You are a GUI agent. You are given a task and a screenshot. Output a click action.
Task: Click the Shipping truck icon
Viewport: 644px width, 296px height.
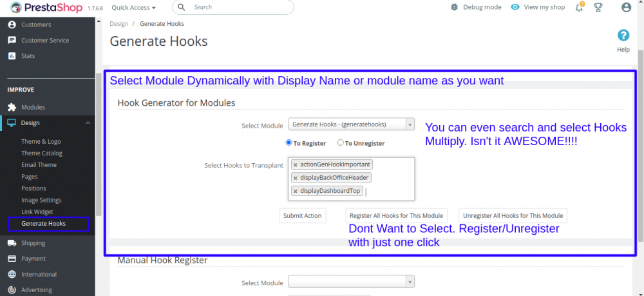point(12,243)
